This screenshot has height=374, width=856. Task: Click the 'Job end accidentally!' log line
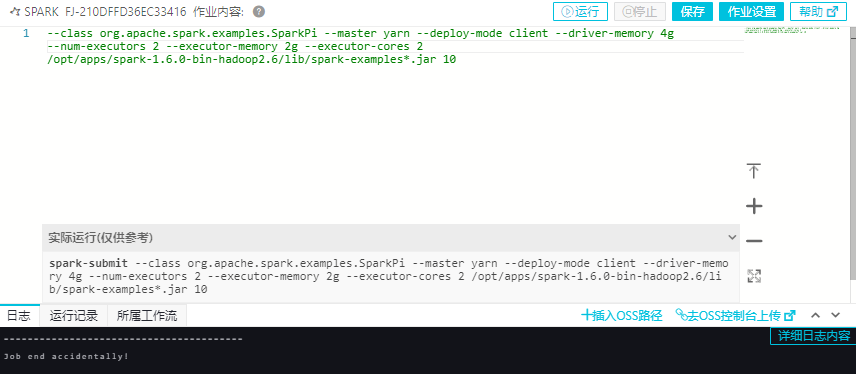pos(66,357)
